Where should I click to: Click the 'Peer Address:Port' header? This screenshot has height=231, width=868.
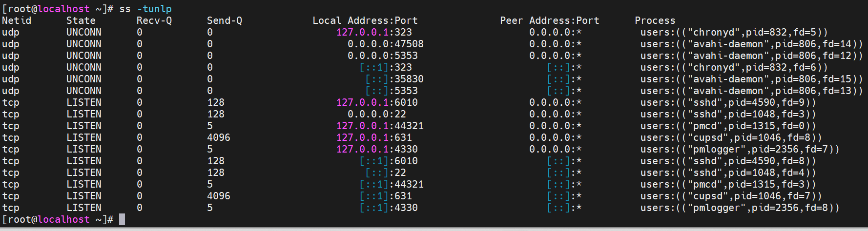coord(550,20)
